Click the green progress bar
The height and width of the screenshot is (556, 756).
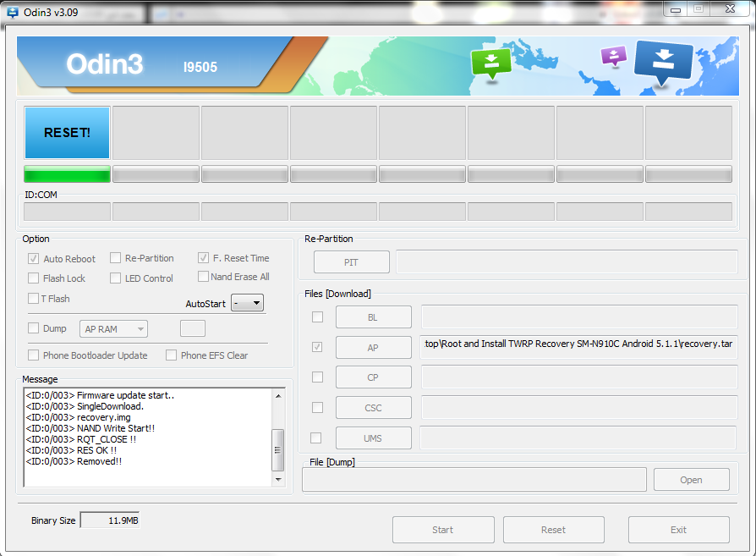click(67, 173)
